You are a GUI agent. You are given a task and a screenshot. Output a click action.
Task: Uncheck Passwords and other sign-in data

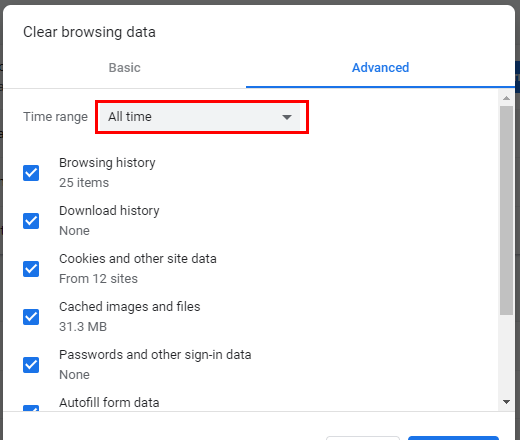coord(31,365)
